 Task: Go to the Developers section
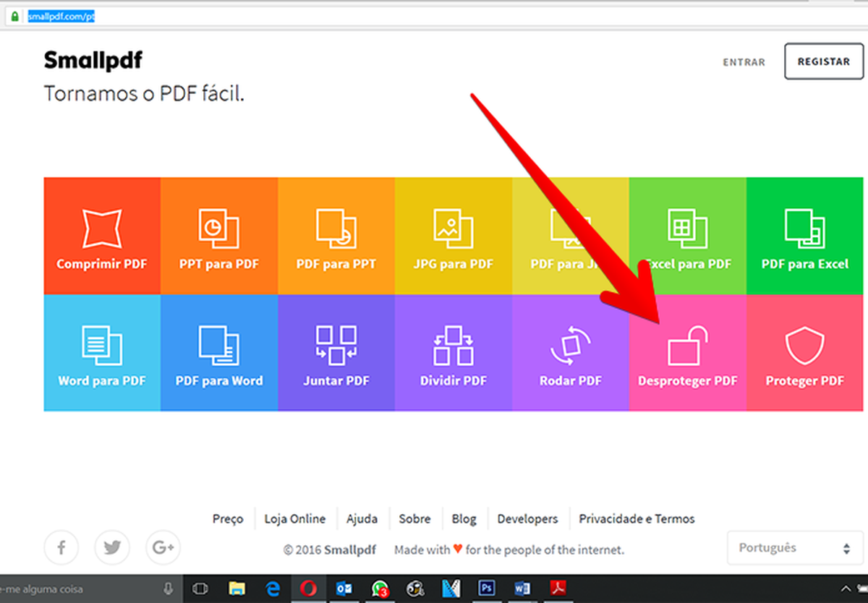coord(527,519)
